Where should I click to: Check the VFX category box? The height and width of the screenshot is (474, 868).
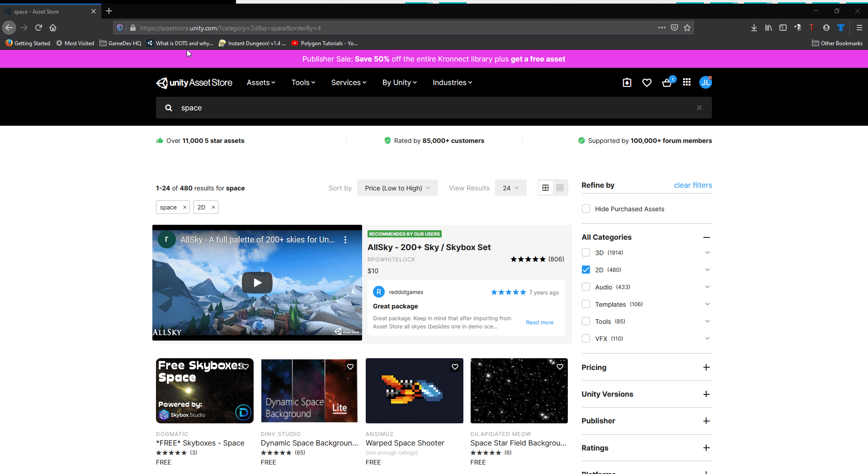coord(586,338)
